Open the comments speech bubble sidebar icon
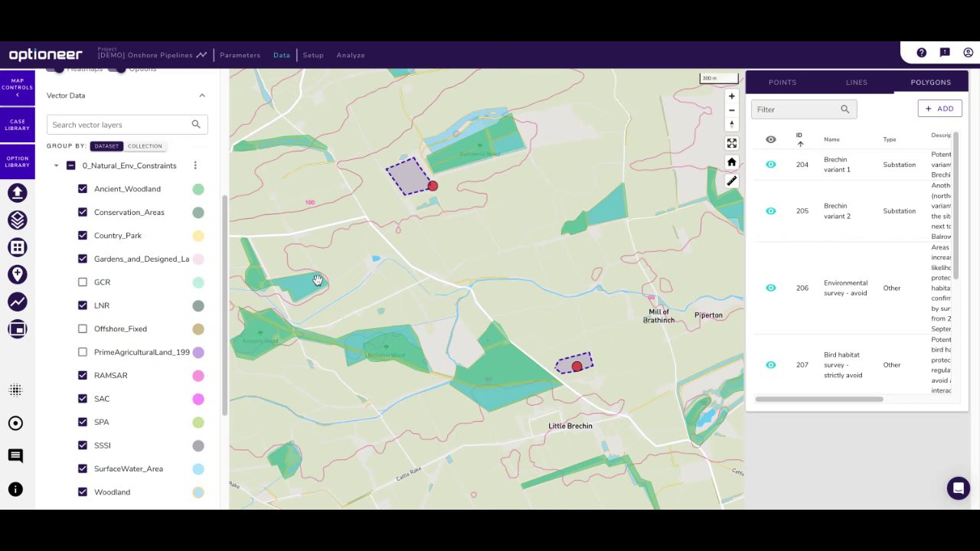 [x=15, y=456]
